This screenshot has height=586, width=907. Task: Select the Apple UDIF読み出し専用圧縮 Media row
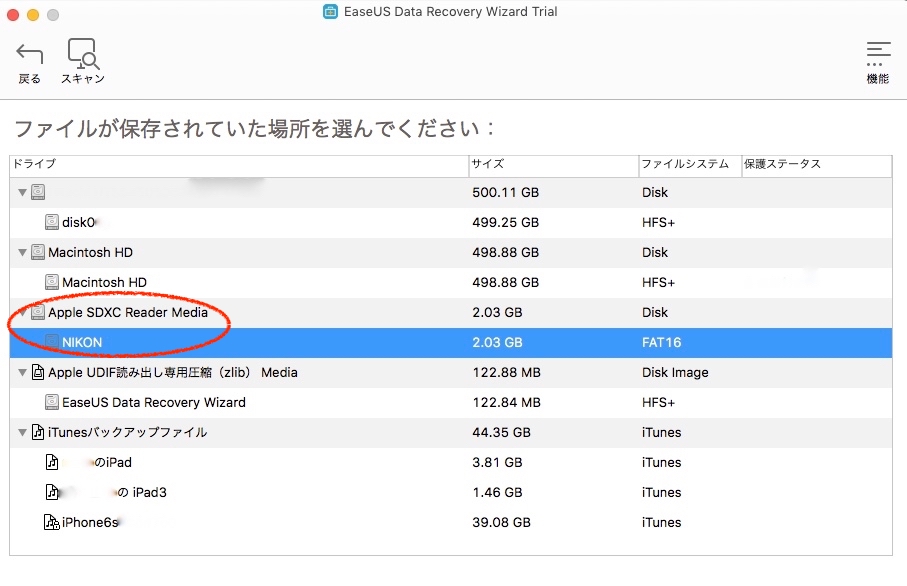451,373
